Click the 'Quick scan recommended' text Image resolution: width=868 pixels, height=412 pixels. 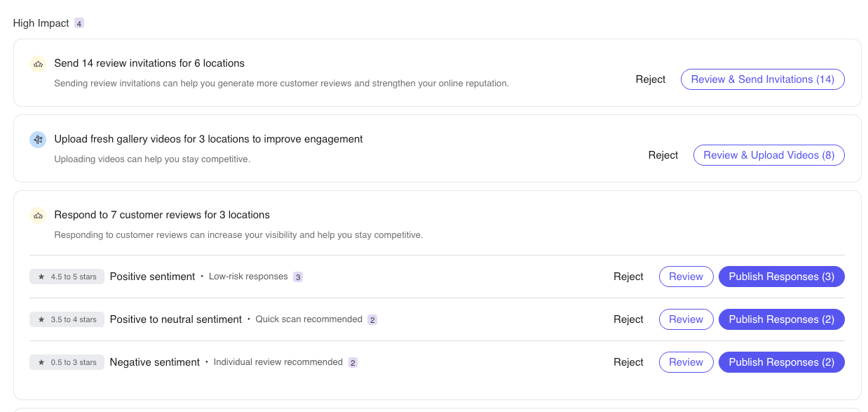pos(308,319)
